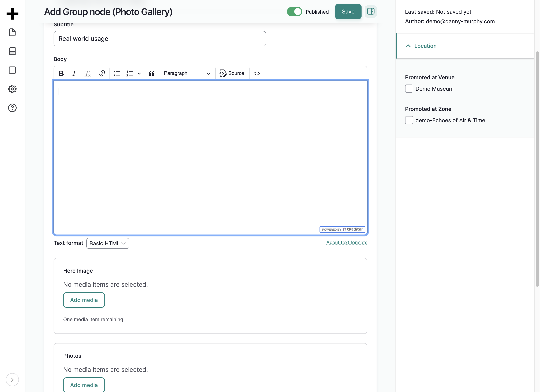
Task: Click into the Subtitle input field
Action: [160, 39]
